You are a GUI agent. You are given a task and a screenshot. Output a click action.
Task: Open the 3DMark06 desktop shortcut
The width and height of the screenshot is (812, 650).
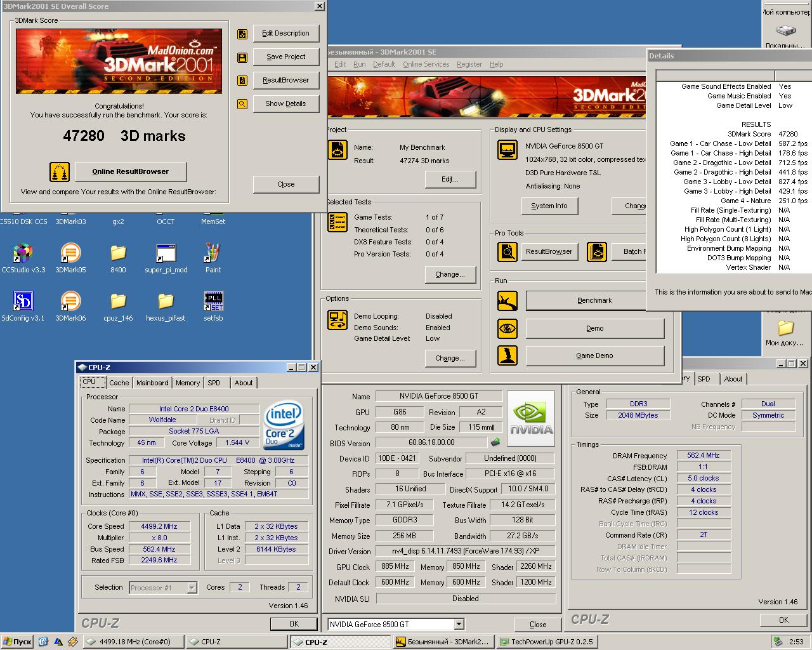pyautogui.click(x=70, y=302)
